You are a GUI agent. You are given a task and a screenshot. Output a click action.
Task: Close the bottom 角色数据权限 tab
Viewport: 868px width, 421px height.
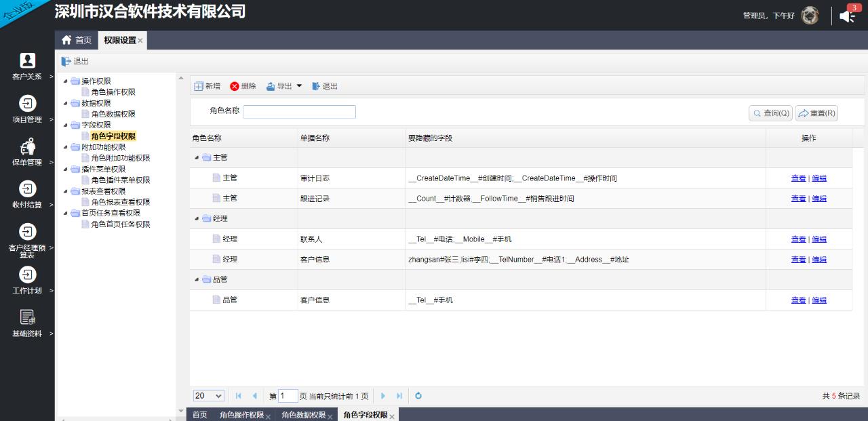click(x=330, y=416)
